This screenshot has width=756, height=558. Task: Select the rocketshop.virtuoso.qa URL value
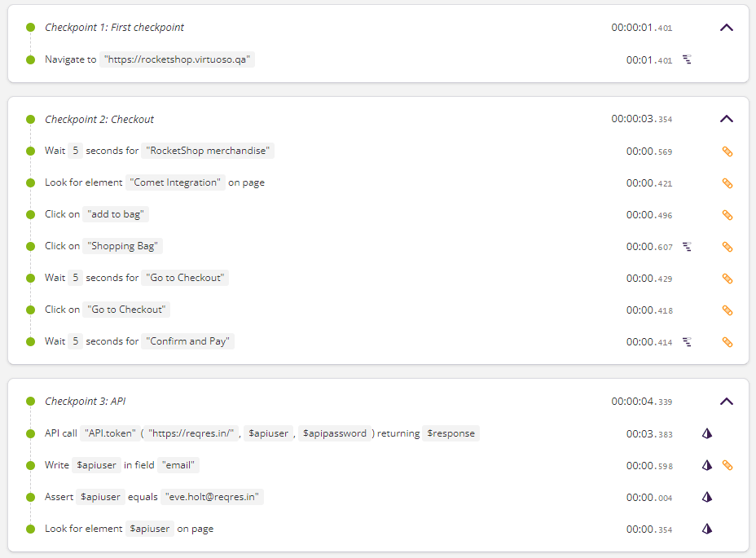177,59
